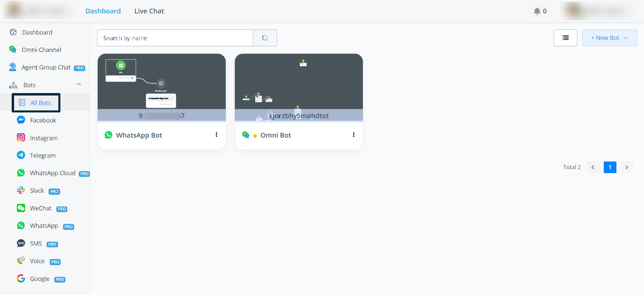The width and height of the screenshot is (644, 295).
Task: Collapse the Bots section chevron
Action: 79,84
